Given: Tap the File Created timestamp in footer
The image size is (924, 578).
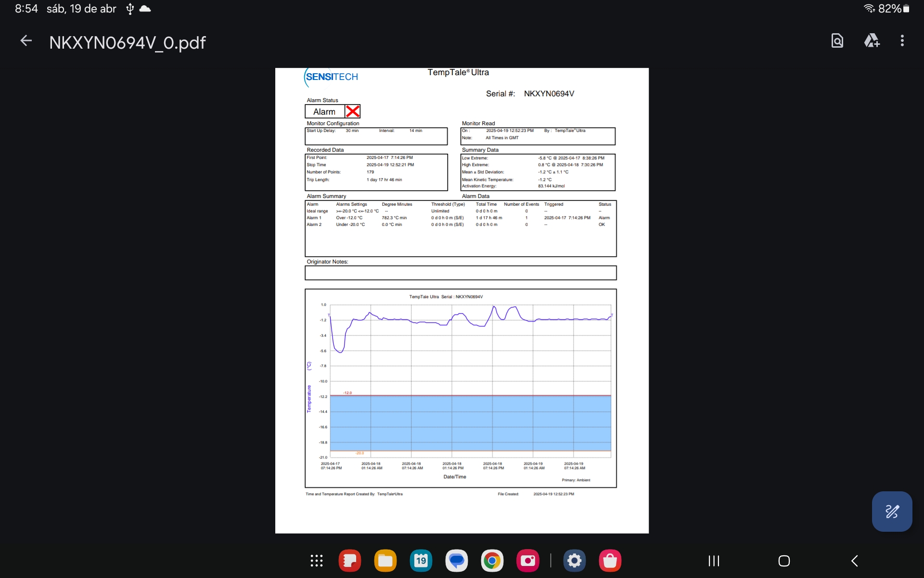Looking at the screenshot, I should (x=553, y=494).
